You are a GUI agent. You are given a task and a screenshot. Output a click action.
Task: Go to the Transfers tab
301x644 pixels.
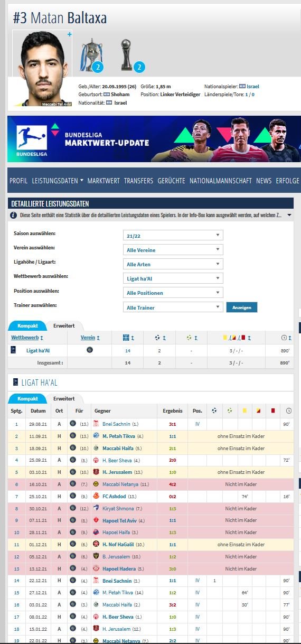138,181
